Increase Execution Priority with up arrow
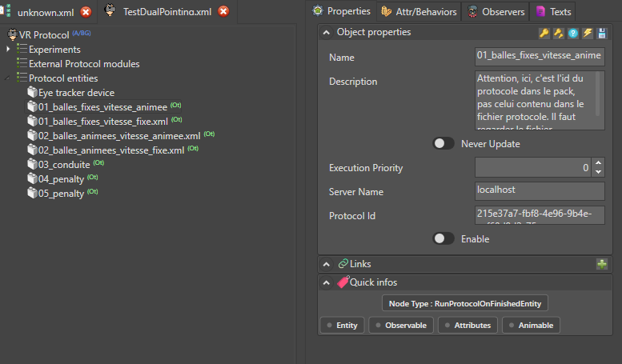This screenshot has width=622, height=364. [598, 163]
